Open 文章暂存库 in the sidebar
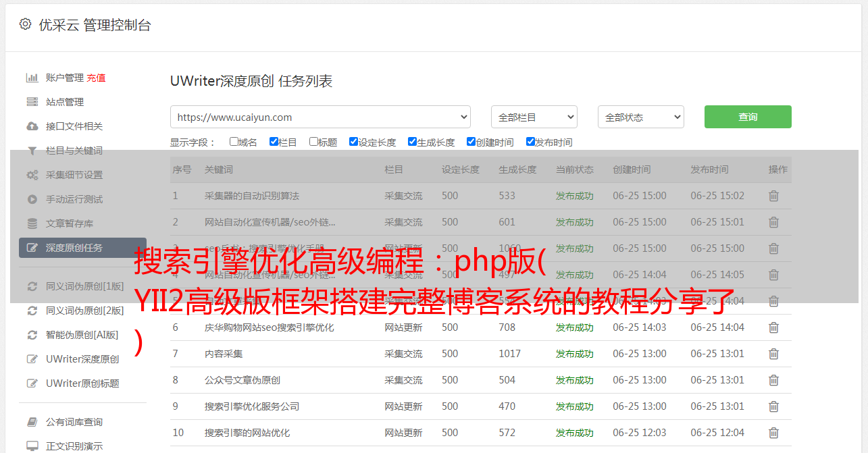The height and width of the screenshot is (453, 868). click(70, 223)
